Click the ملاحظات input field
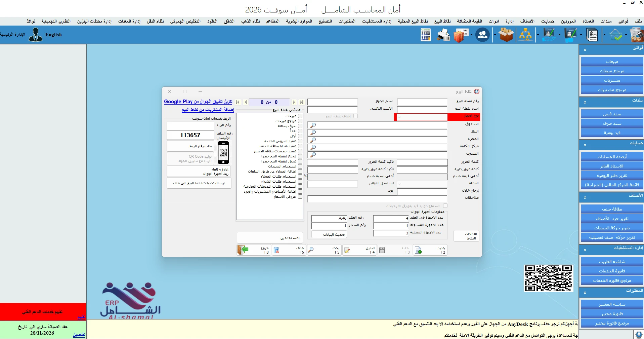The image size is (644, 339). (x=377, y=199)
